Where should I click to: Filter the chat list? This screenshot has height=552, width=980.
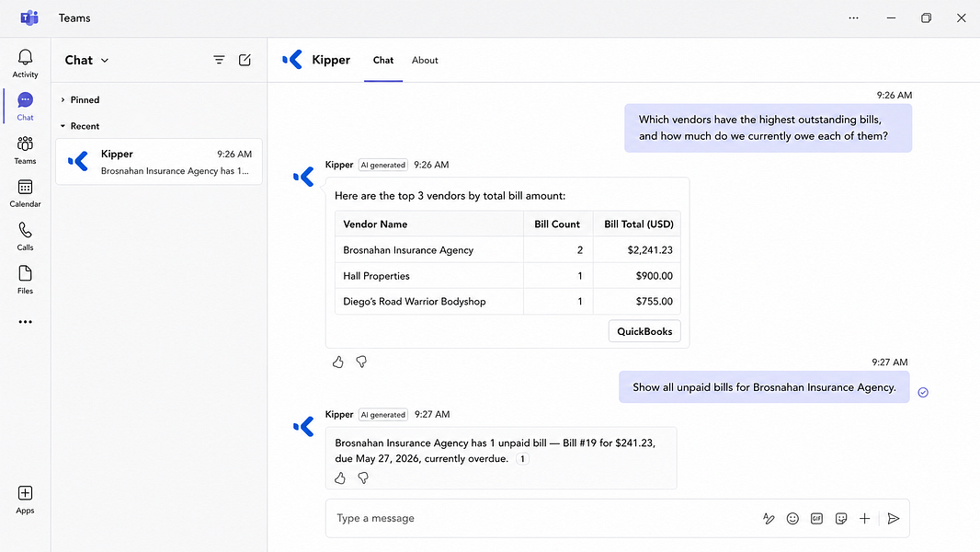(x=219, y=60)
